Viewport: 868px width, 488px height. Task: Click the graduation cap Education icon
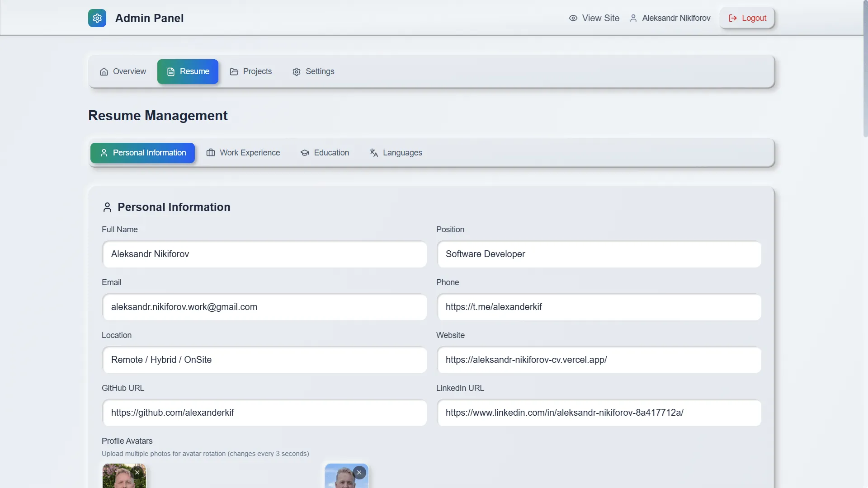(x=305, y=153)
